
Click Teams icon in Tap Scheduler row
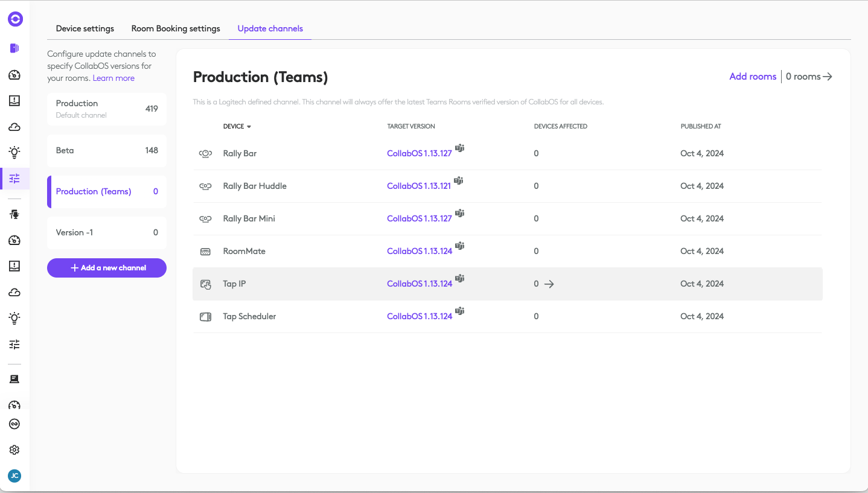tap(459, 311)
